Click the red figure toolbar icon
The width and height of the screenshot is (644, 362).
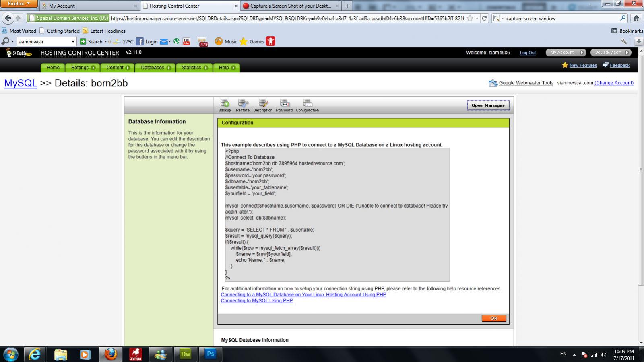click(270, 41)
